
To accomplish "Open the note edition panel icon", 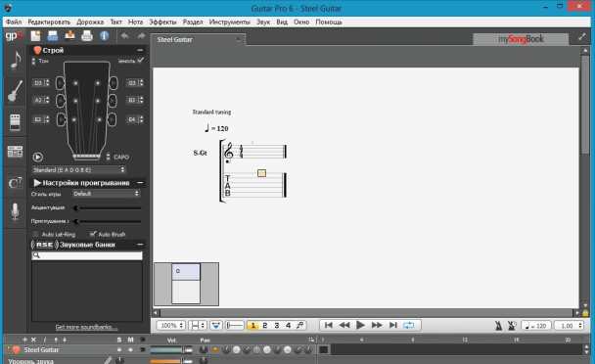I will [16, 61].
